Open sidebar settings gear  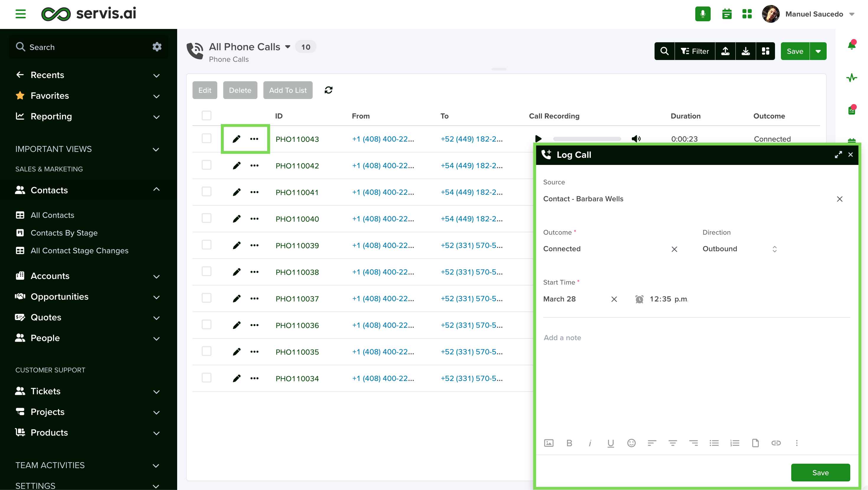(157, 47)
